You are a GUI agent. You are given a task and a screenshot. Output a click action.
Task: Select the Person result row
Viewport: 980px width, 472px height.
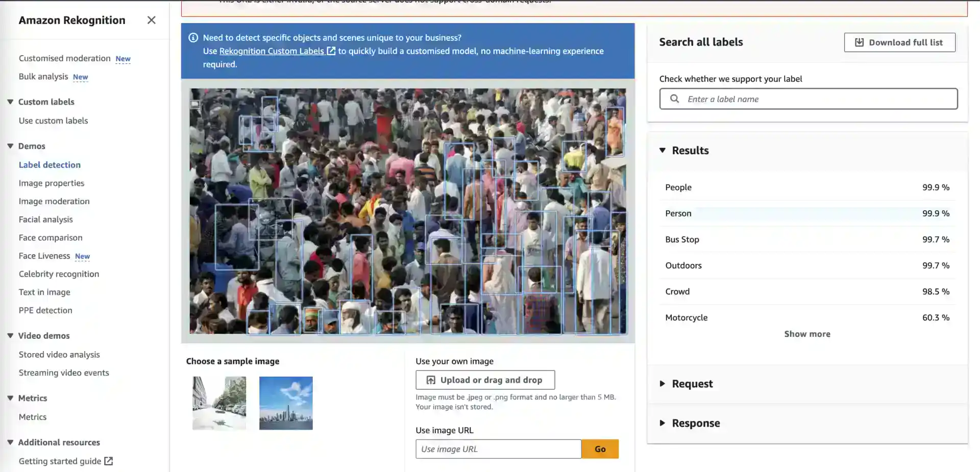tap(807, 213)
